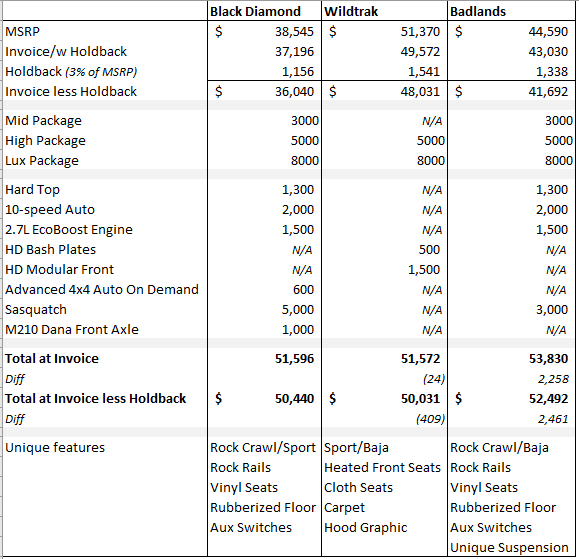Screen dimensions: 579x559
Task: Select Wildtrak diff value (409)
Action: tap(431, 419)
